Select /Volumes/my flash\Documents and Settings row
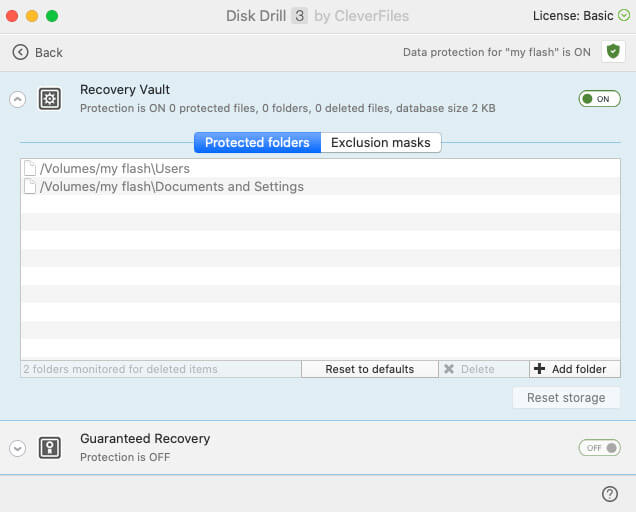 click(320, 187)
